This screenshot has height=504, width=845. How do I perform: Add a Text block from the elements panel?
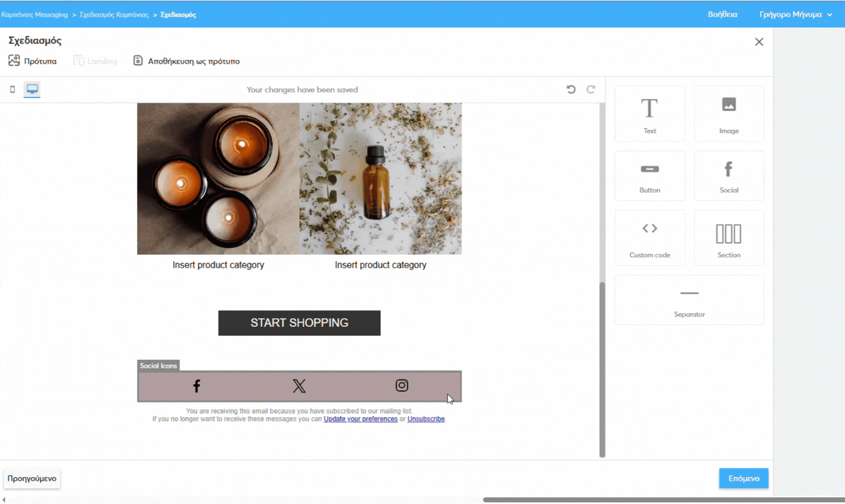[x=649, y=114]
